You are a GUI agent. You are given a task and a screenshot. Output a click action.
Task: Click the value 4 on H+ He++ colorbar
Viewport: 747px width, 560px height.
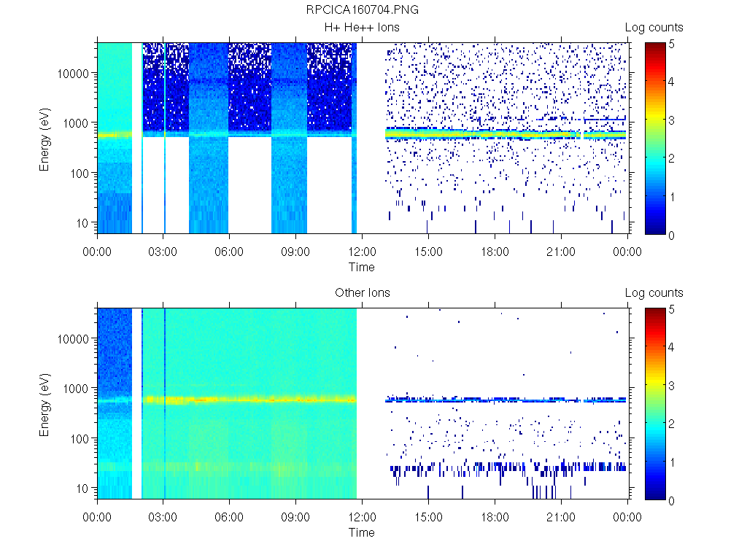(672, 82)
